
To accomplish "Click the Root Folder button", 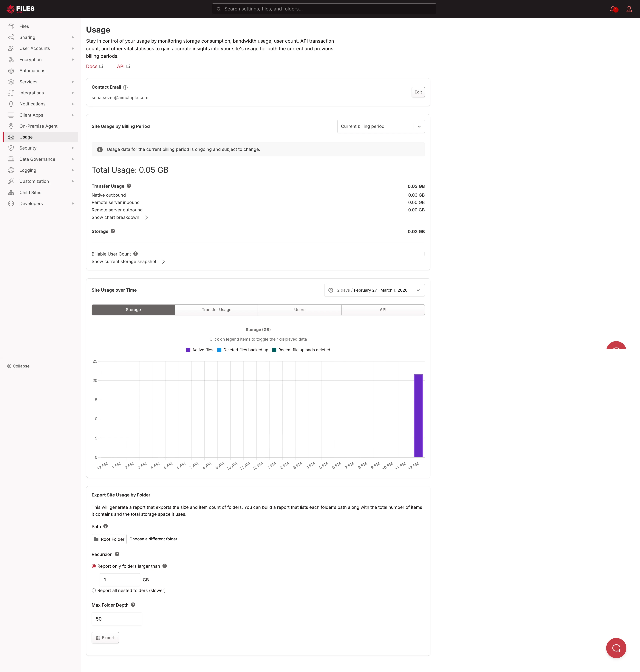I will (109, 539).
